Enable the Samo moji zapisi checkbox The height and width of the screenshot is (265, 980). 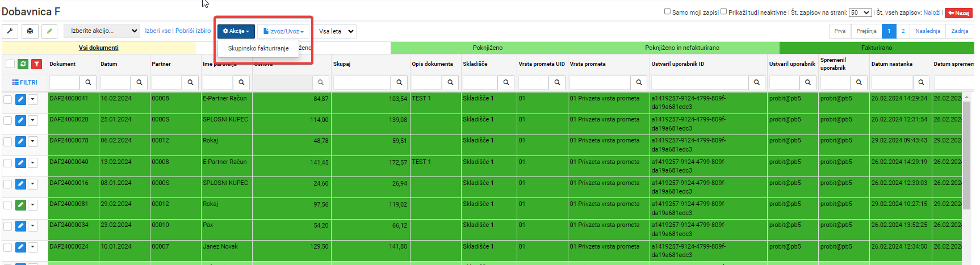click(x=667, y=11)
